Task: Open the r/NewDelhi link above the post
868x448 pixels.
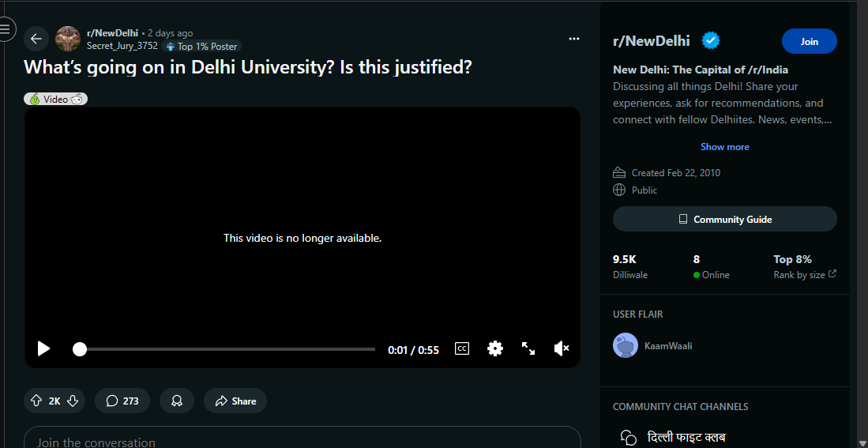Action: pyautogui.click(x=112, y=33)
